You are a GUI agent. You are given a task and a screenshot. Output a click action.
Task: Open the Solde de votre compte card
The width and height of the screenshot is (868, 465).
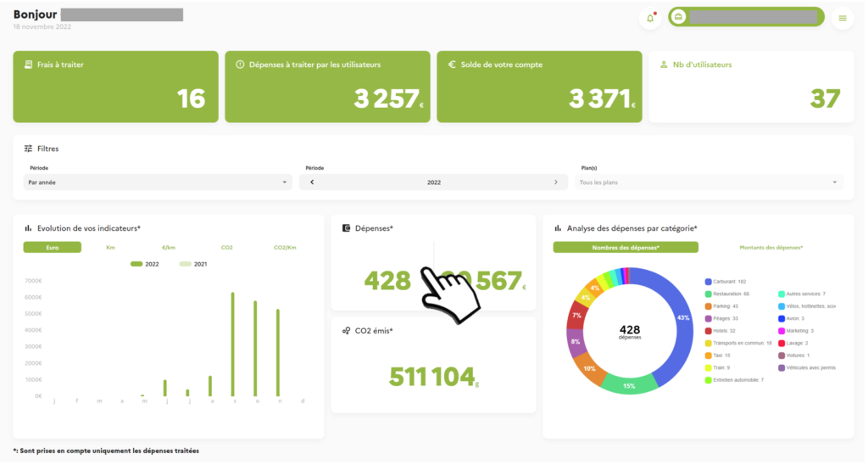pyautogui.click(x=539, y=87)
